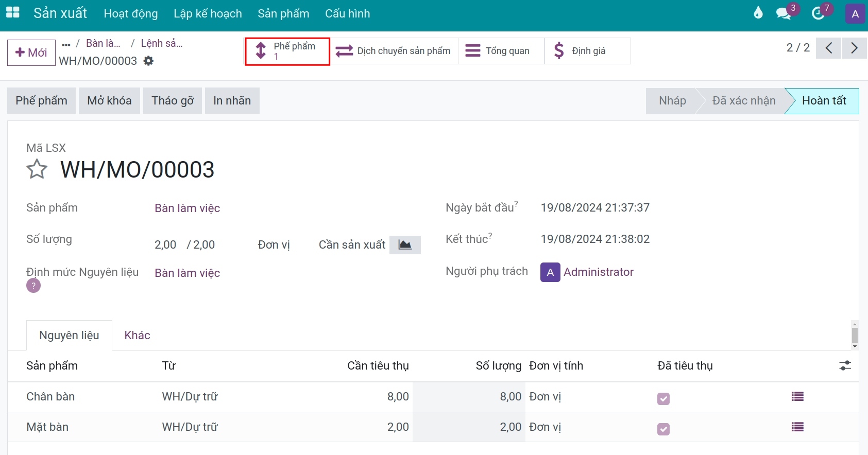
Task: Toggle consumed checkbox for Mặt bàn
Action: 663,429
